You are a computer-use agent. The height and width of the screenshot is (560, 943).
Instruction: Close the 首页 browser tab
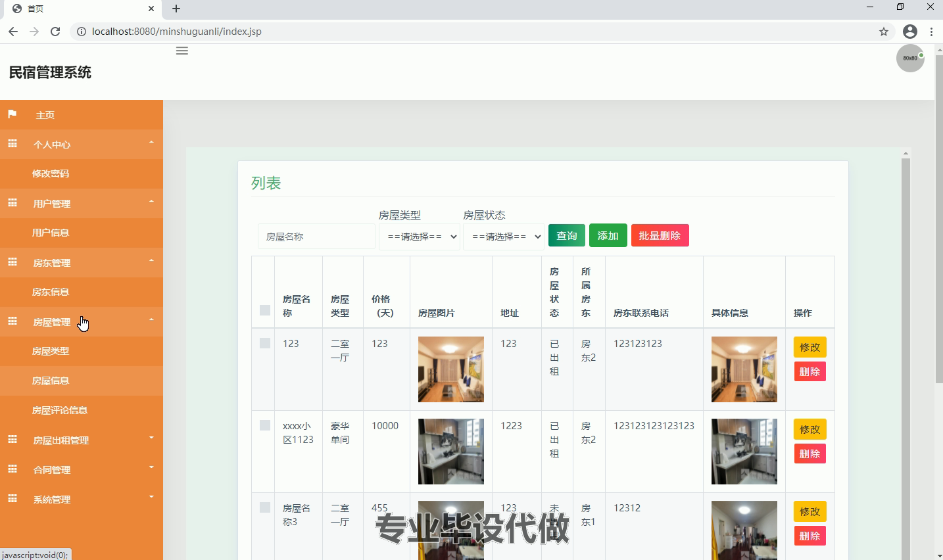click(151, 9)
